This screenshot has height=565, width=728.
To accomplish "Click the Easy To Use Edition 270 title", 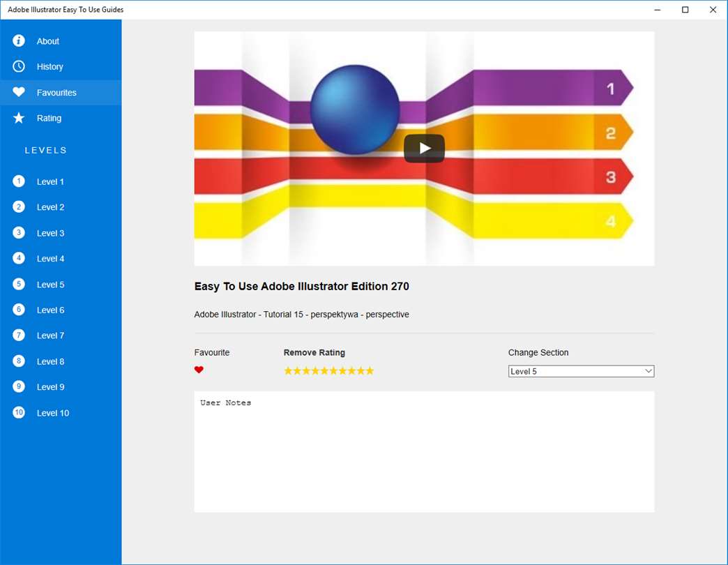I will click(x=302, y=287).
